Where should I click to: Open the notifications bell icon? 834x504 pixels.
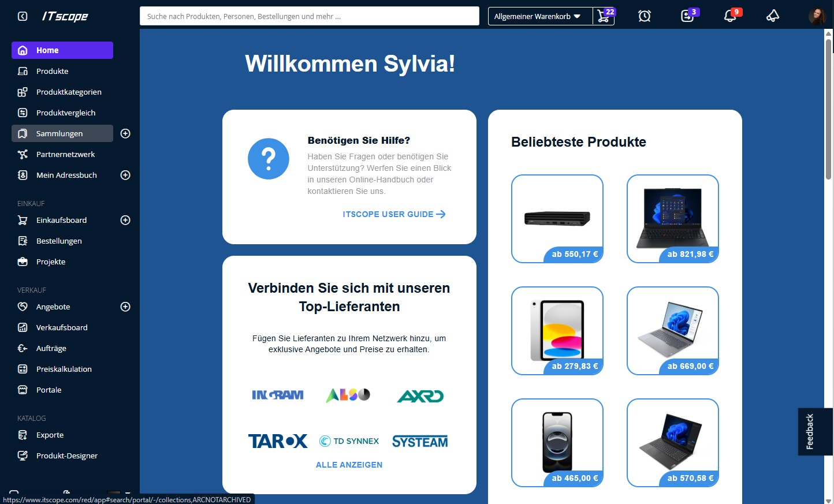point(731,16)
